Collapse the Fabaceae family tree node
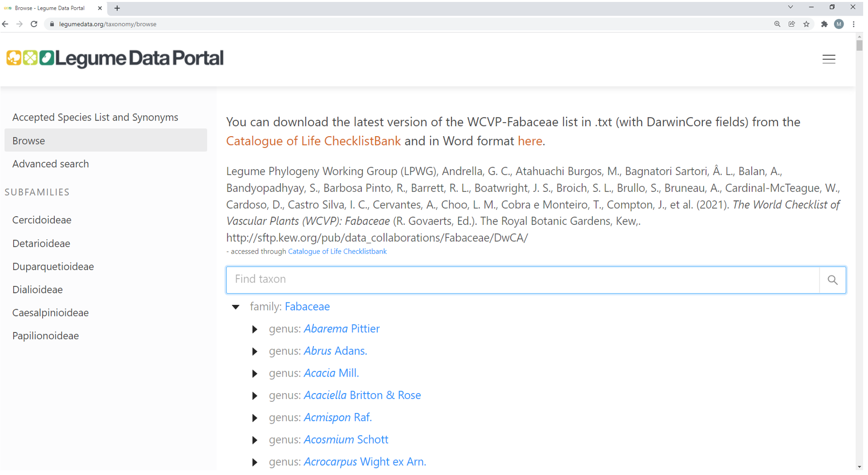Viewport: 868px width, 475px height. [236, 307]
